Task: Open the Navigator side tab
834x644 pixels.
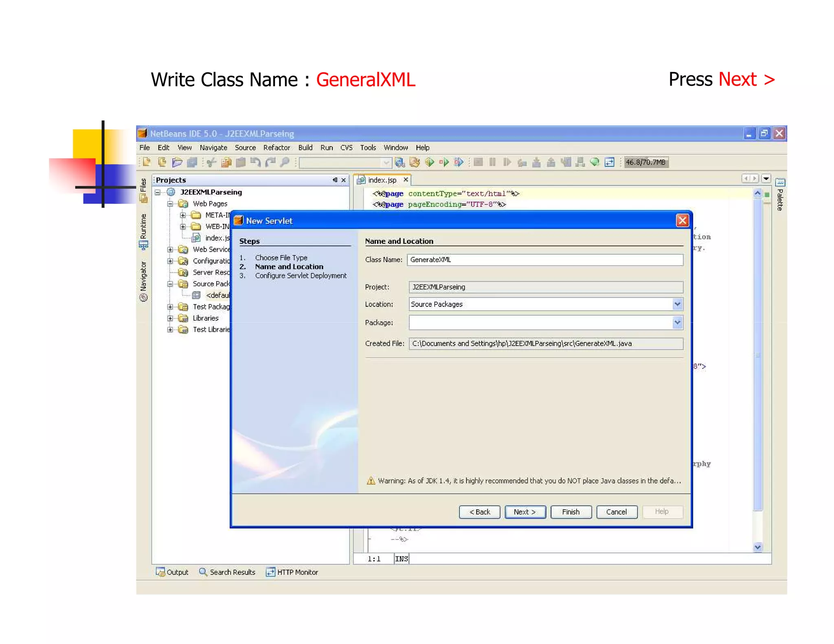Action: coord(143,281)
